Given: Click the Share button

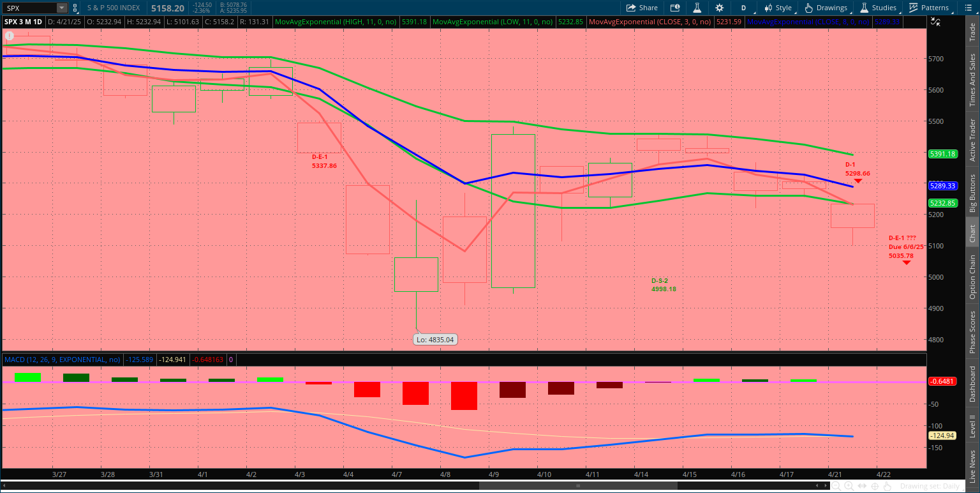Looking at the screenshot, I should coord(642,8).
